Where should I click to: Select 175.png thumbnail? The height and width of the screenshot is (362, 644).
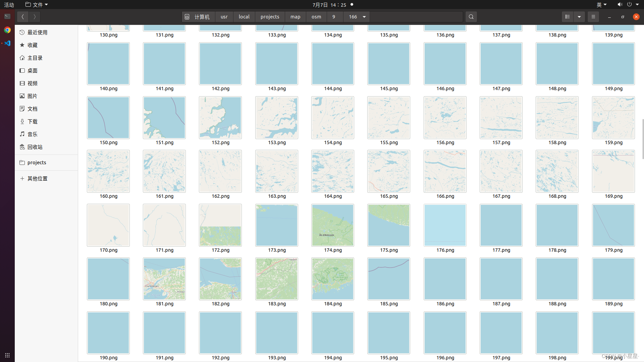389,225
